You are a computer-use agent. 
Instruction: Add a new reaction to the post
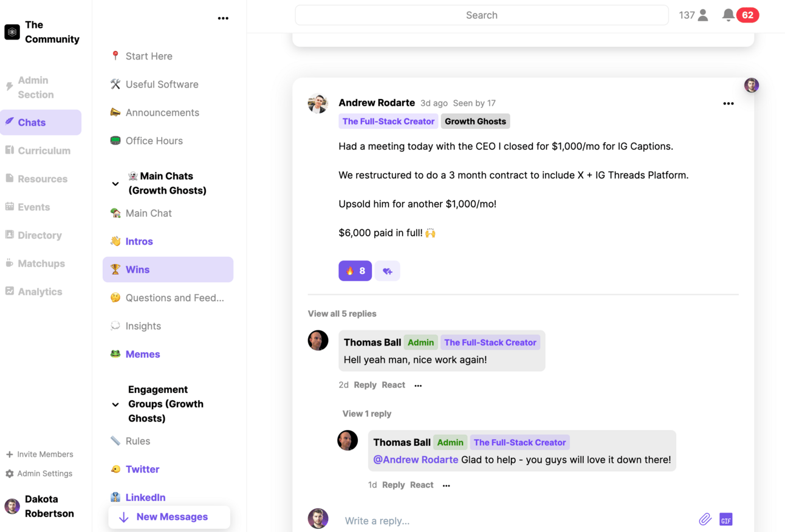click(387, 271)
